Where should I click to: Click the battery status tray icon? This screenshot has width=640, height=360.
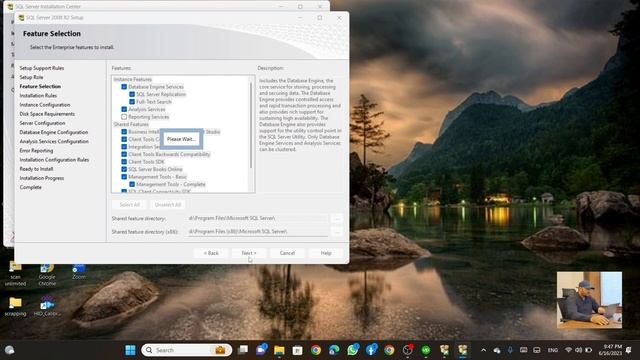tap(589, 350)
